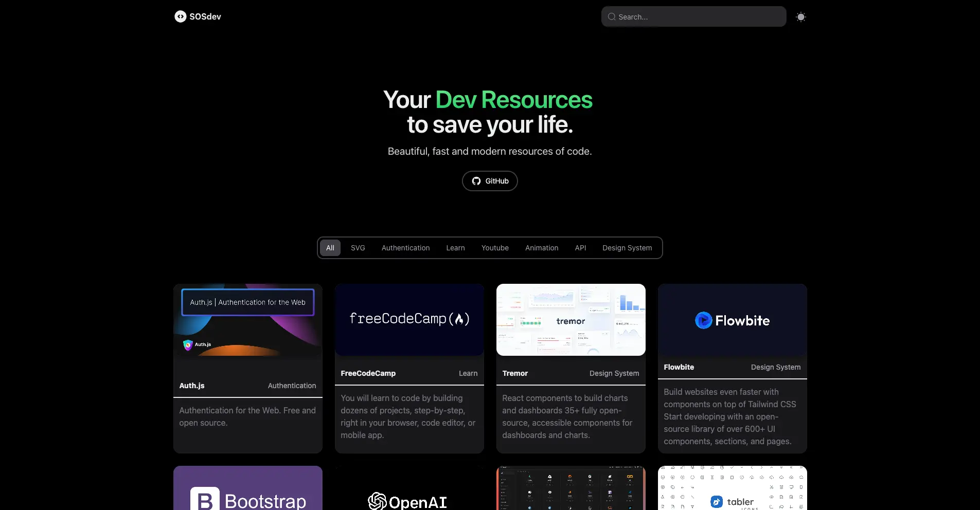Switch to the Authentication category tab
The image size is (980, 510).
[x=405, y=248]
